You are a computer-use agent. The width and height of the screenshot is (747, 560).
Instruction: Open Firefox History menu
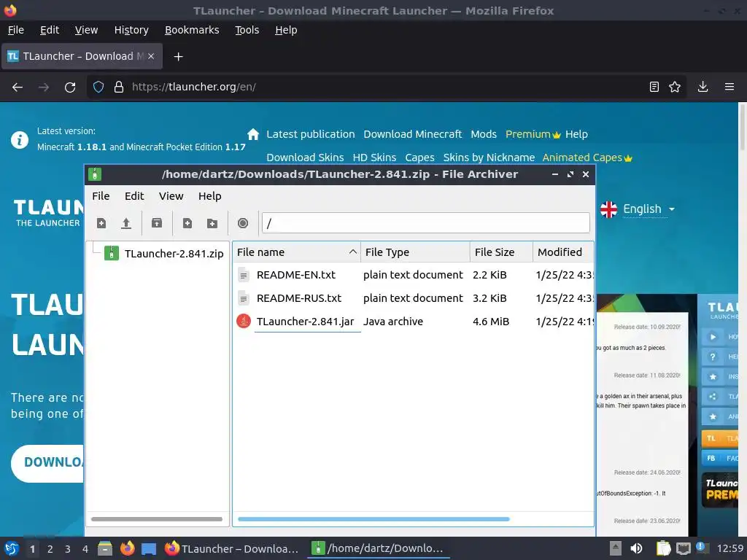click(x=131, y=30)
